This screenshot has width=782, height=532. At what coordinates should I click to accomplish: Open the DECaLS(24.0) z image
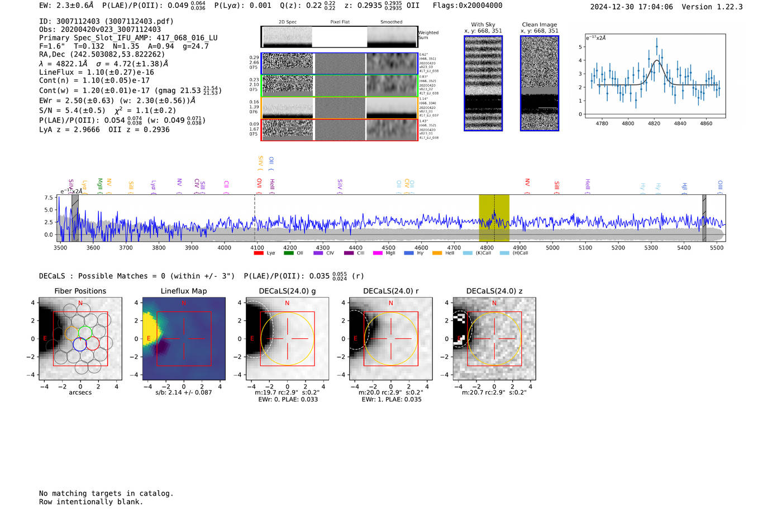(494, 338)
